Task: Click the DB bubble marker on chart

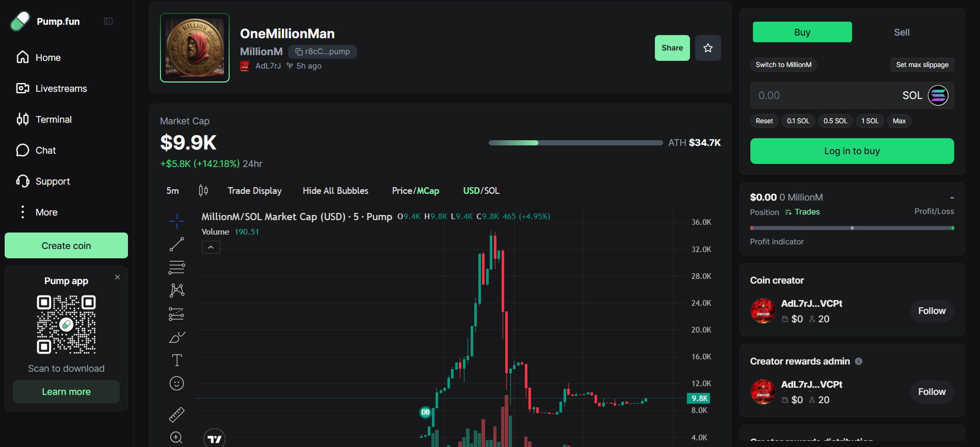Action: [425, 412]
